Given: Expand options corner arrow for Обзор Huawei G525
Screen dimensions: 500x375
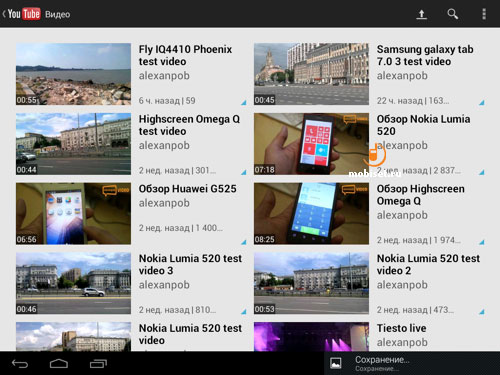Looking at the screenshot, I should (x=243, y=242).
